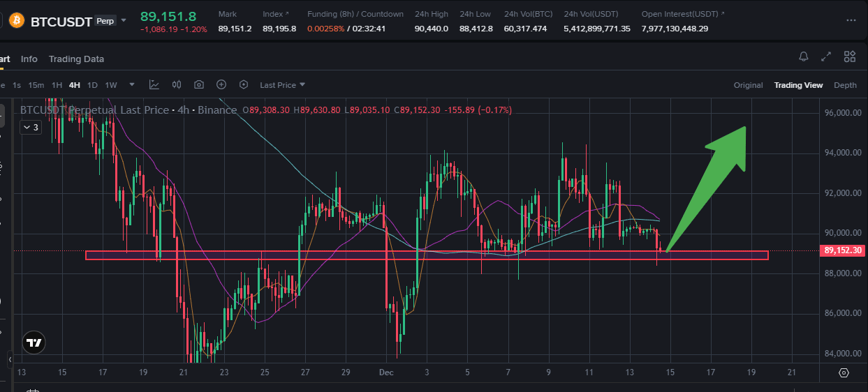Open the hexagon chart settings icon
The image size is (868, 392).
[244, 84]
